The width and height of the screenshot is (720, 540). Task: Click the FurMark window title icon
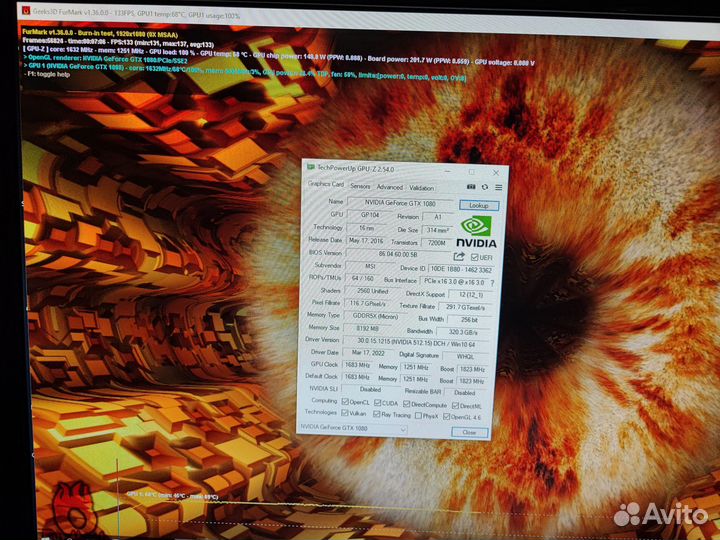click(8, 5)
